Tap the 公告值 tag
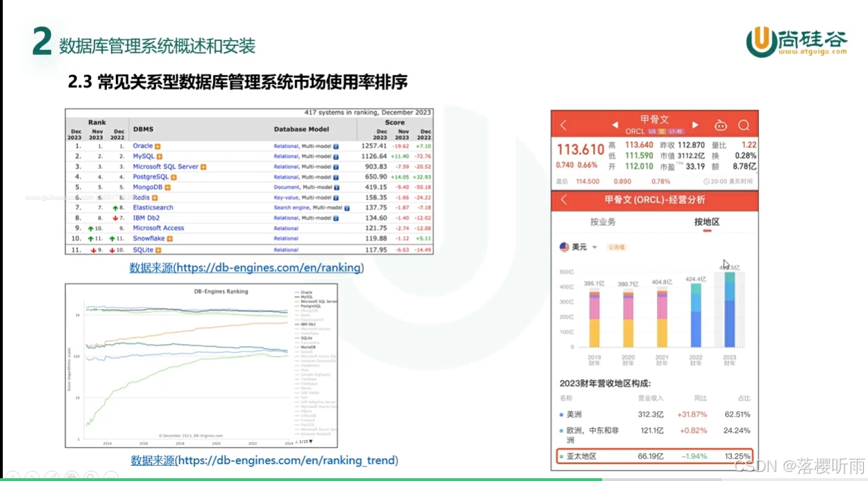 point(617,247)
